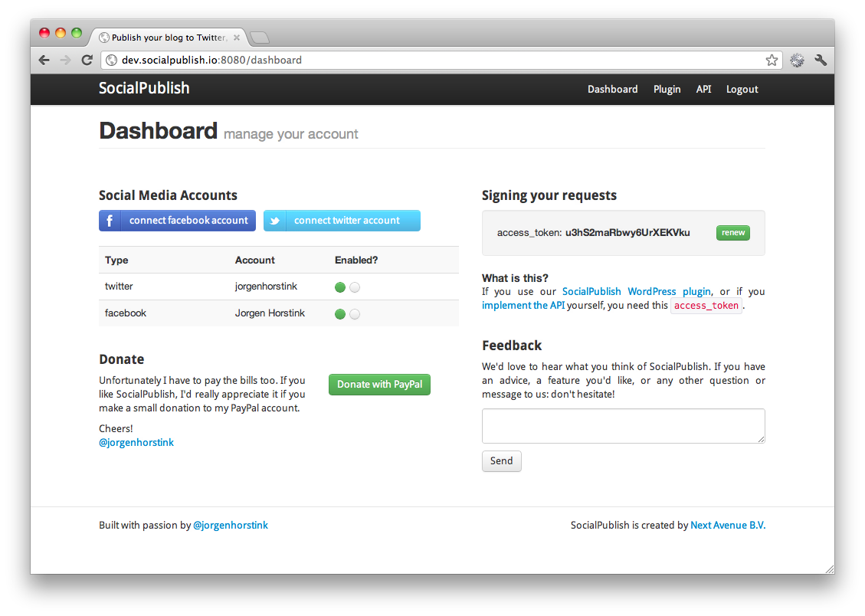
Task: Click connect facebook account button
Action: point(177,221)
